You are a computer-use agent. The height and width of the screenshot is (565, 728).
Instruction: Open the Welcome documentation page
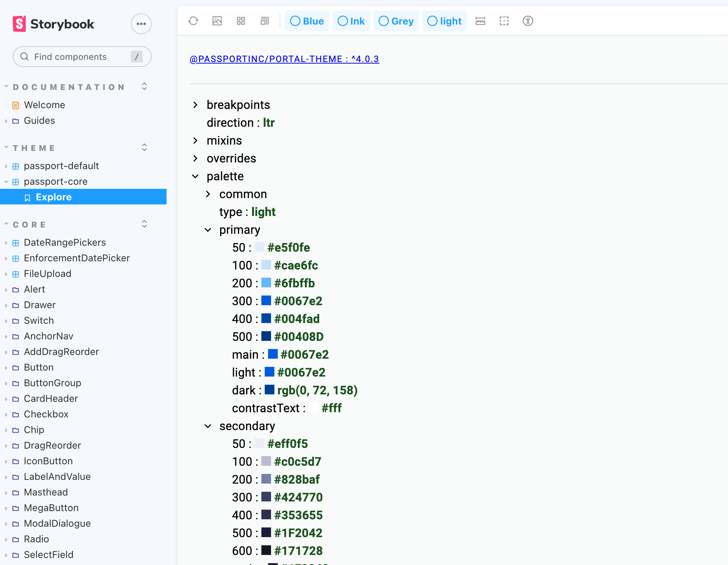(x=44, y=105)
